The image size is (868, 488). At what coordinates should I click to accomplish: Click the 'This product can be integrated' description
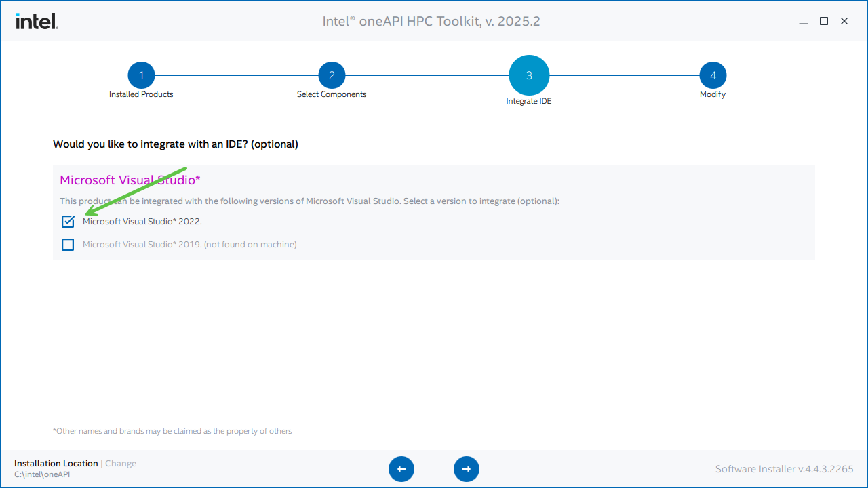(x=309, y=201)
